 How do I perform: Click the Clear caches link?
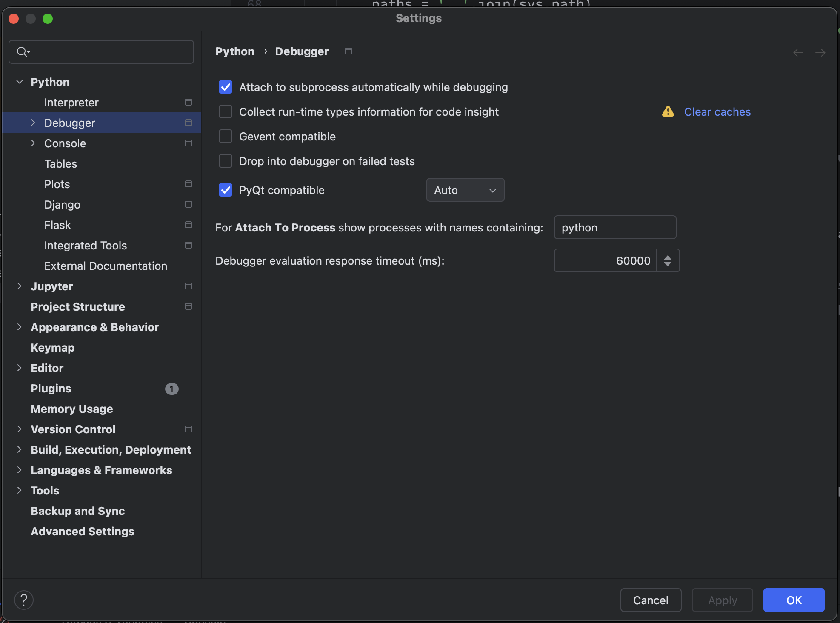[x=717, y=111]
